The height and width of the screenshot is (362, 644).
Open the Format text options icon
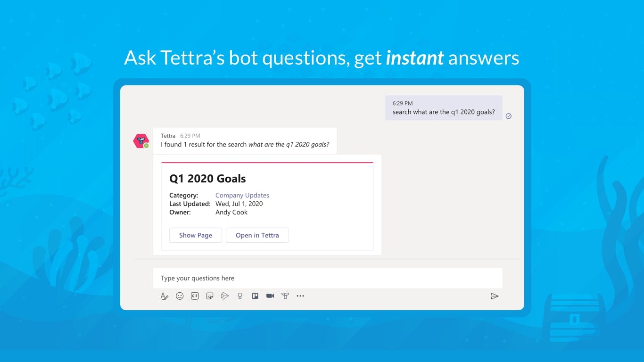point(165,296)
